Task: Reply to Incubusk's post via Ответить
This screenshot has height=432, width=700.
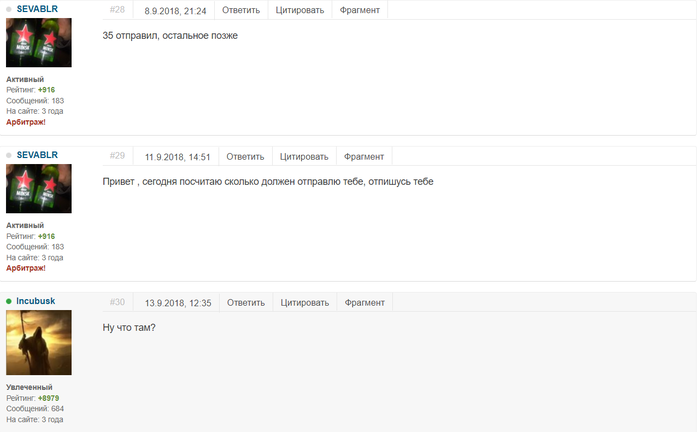Action: click(x=246, y=303)
